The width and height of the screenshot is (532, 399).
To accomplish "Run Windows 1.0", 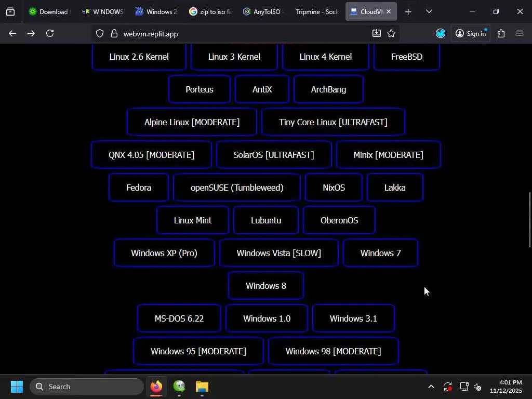I will pos(267,318).
